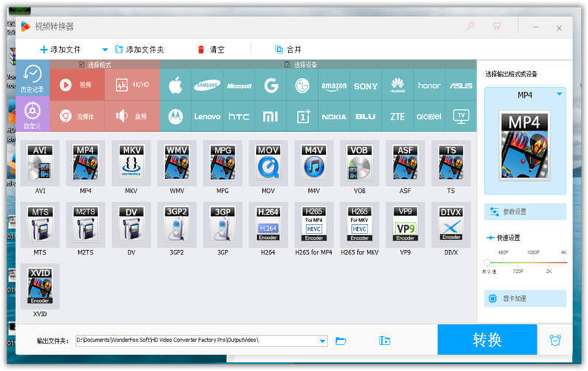This screenshot has height=371, width=588.
Task: Pick the M4V format icon
Action: coord(314,163)
